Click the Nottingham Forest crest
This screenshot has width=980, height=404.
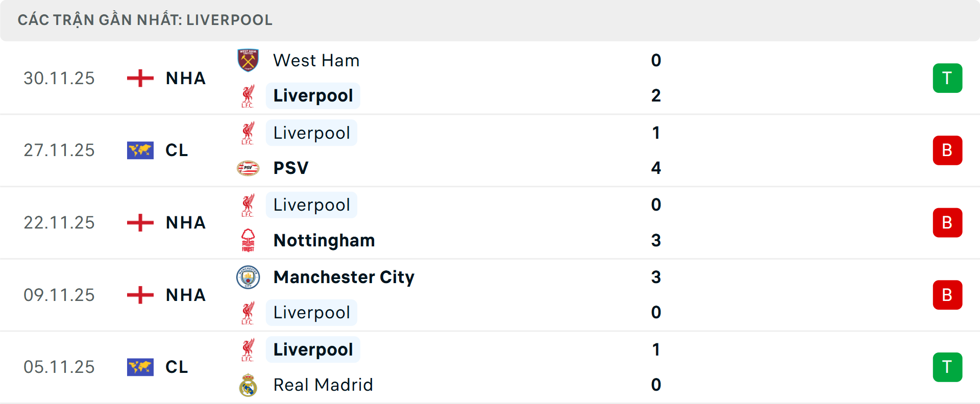pos(249,240)
